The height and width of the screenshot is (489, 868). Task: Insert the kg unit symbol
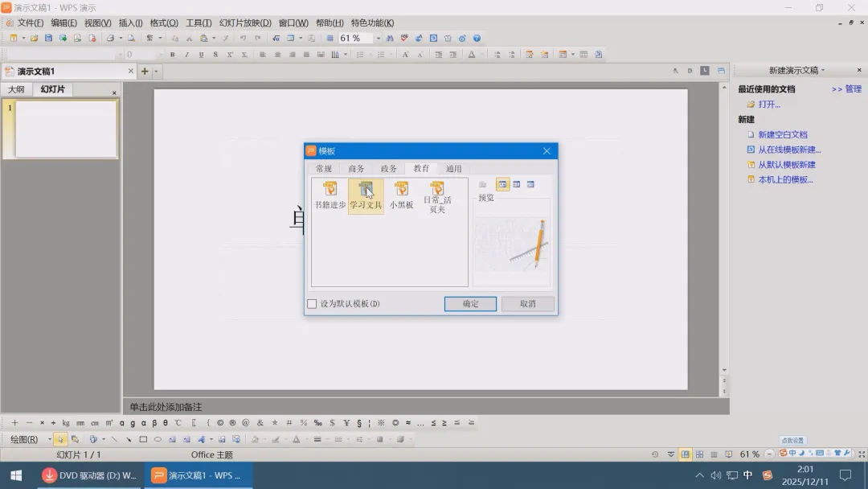pyautogui.click(x=66, y=422)
